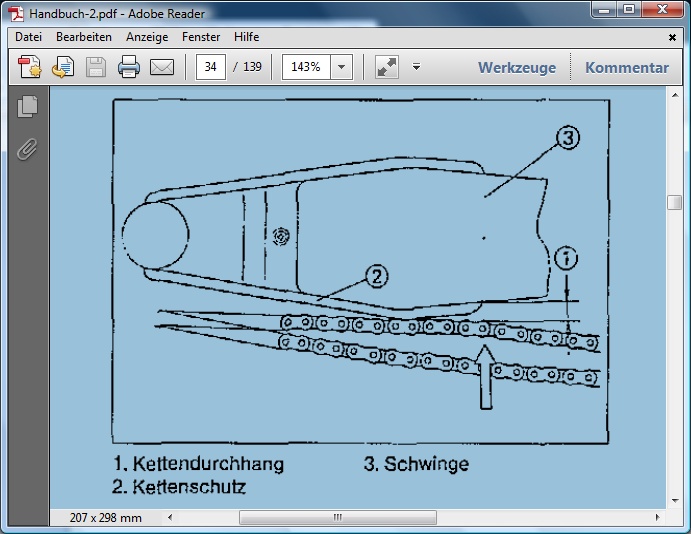This screenshot has height=534, width=691.
Task: Click the Create PDF online icon
Action: [30, 67]
